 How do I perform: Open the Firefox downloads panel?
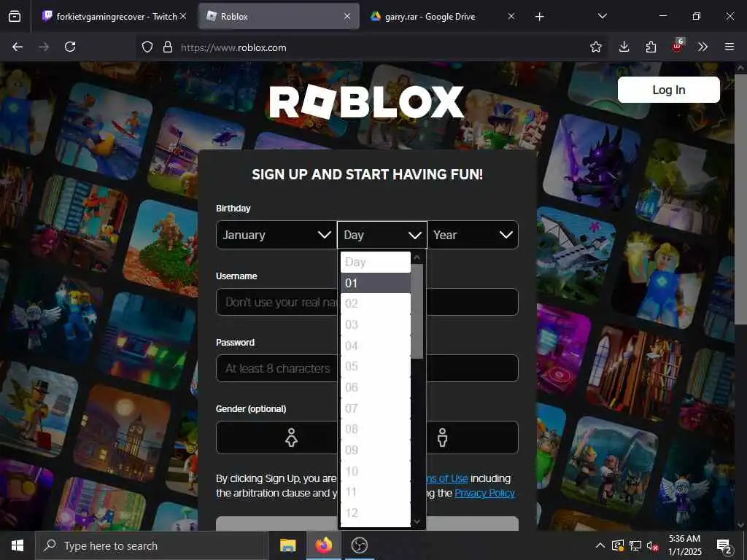point(624,47)
